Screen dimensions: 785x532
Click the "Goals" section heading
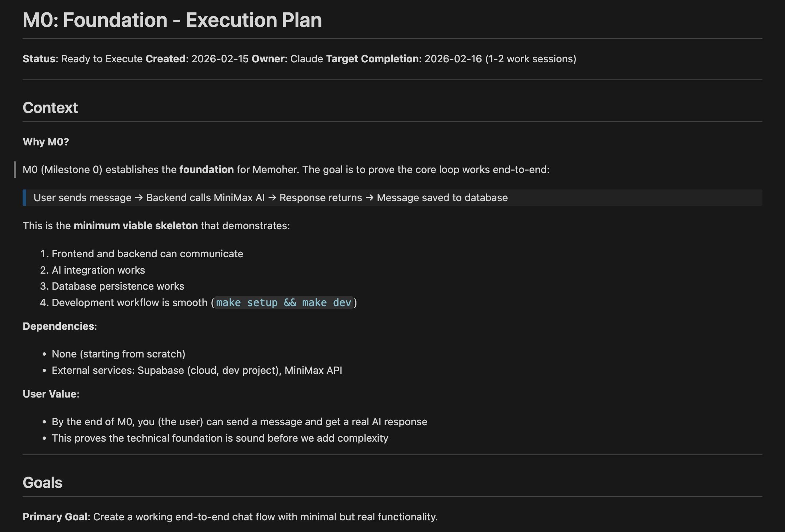[x=43, y=483]
